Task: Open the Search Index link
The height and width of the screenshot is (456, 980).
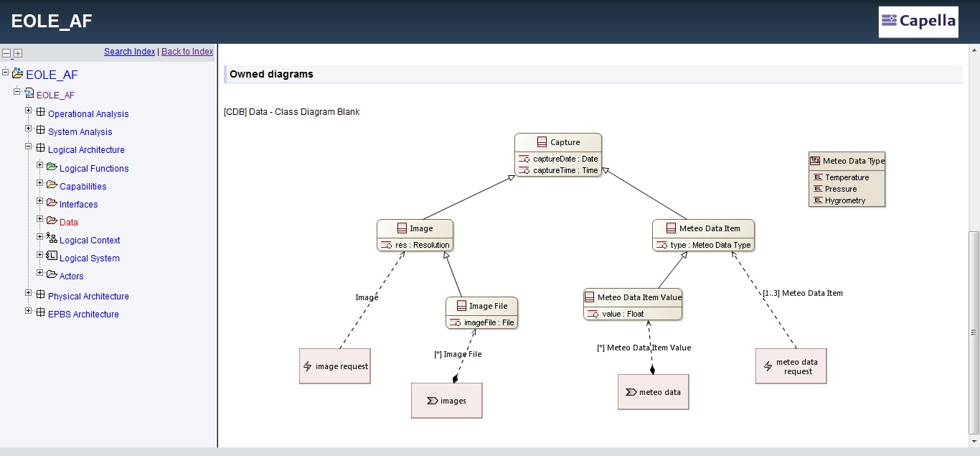Action: [129, 52]
